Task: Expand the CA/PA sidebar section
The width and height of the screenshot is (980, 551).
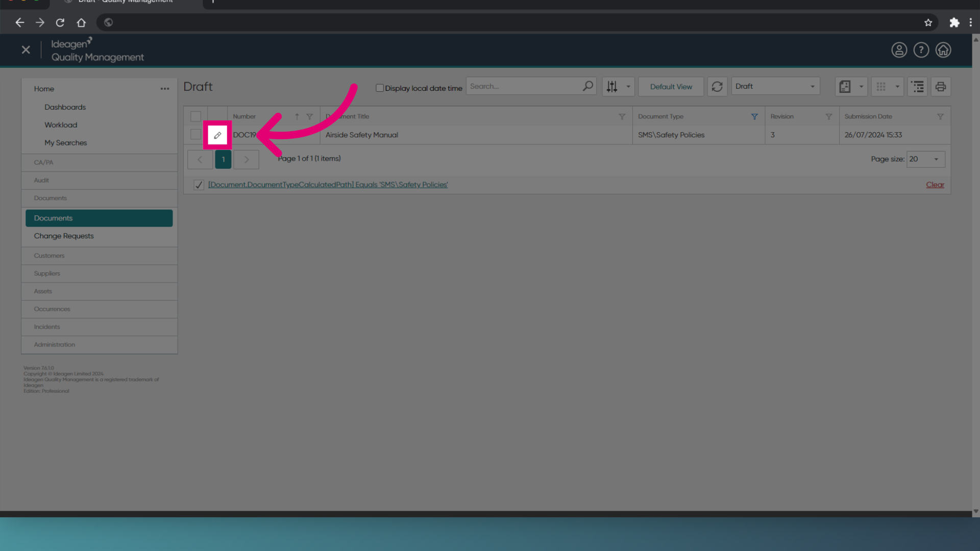Action: coord(100,163)
